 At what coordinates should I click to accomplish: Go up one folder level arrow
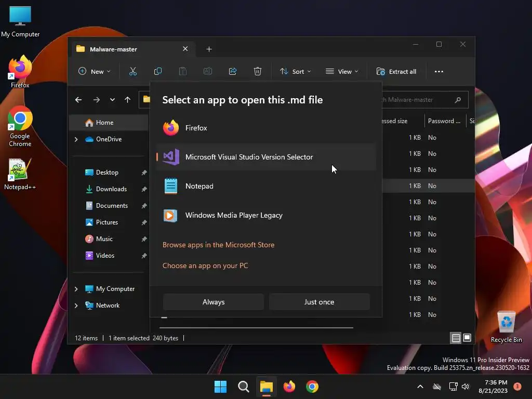coord(128,100)
